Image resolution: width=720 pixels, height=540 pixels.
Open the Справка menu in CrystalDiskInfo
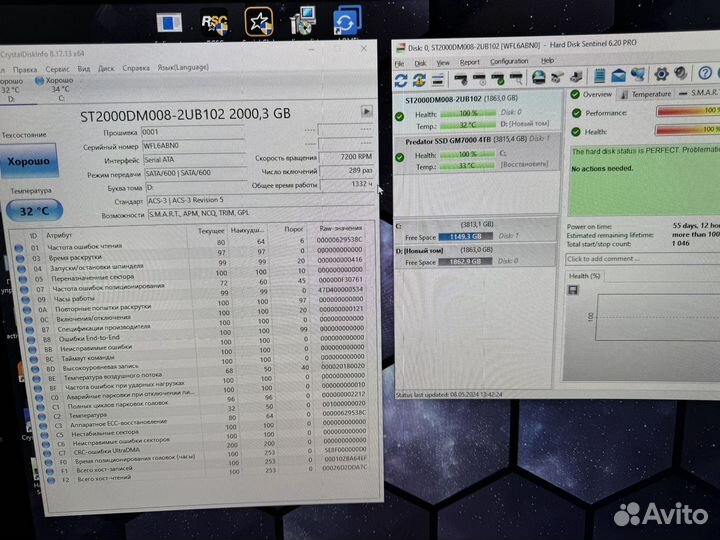click(x=136, y=68)
